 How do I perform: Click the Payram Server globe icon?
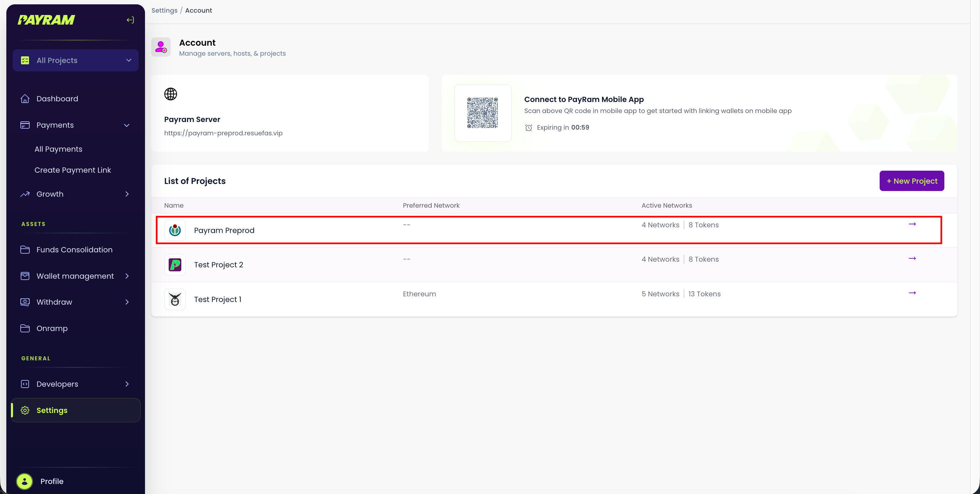[x=170, y=94]
